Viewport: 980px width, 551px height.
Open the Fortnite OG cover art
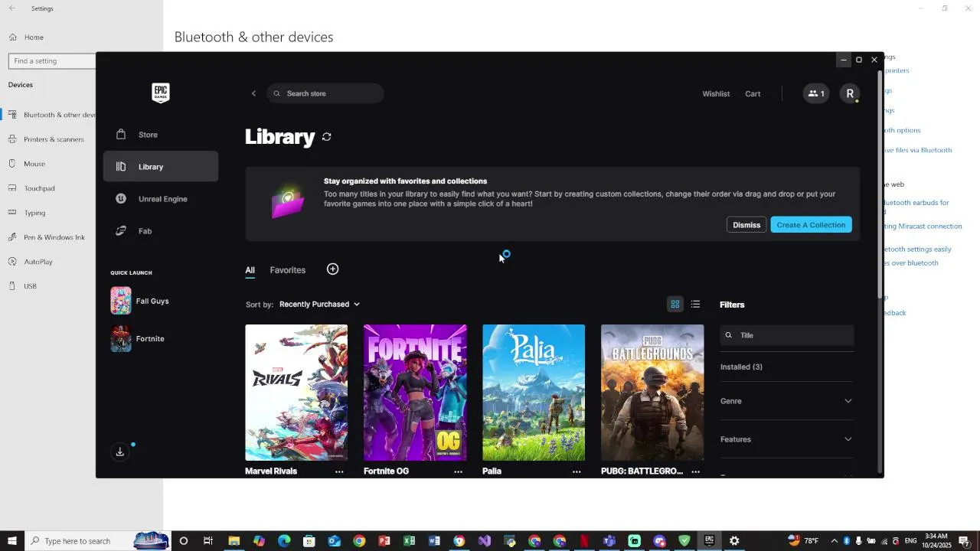click(x=415, y=393)
